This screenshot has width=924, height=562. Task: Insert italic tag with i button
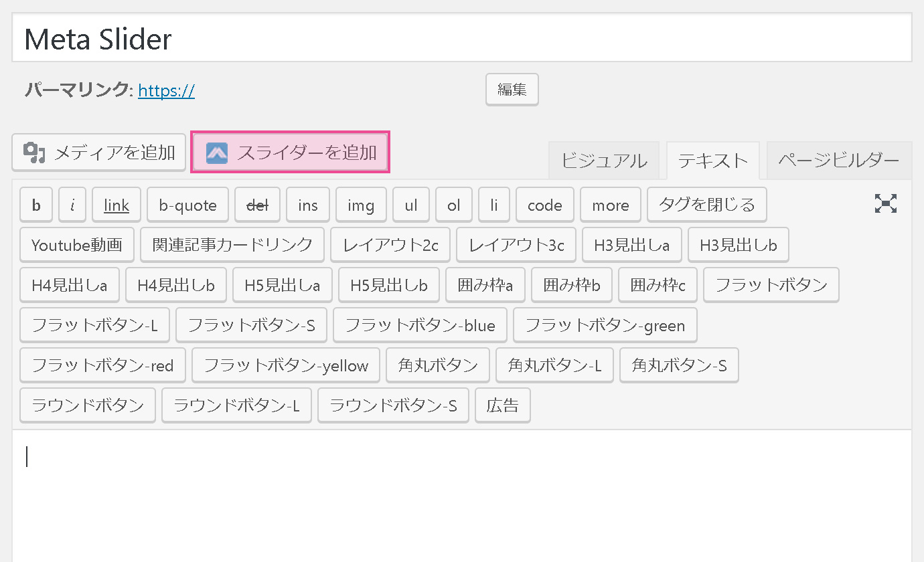point(72,205)
